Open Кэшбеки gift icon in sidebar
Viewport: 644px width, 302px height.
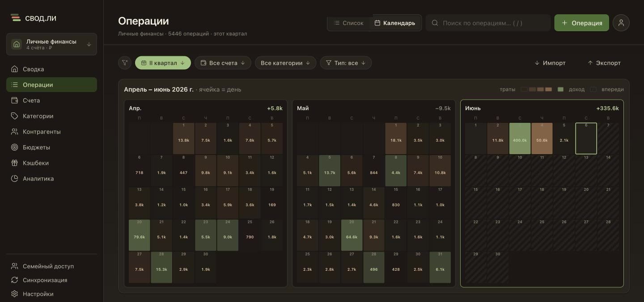coord(14,163)
